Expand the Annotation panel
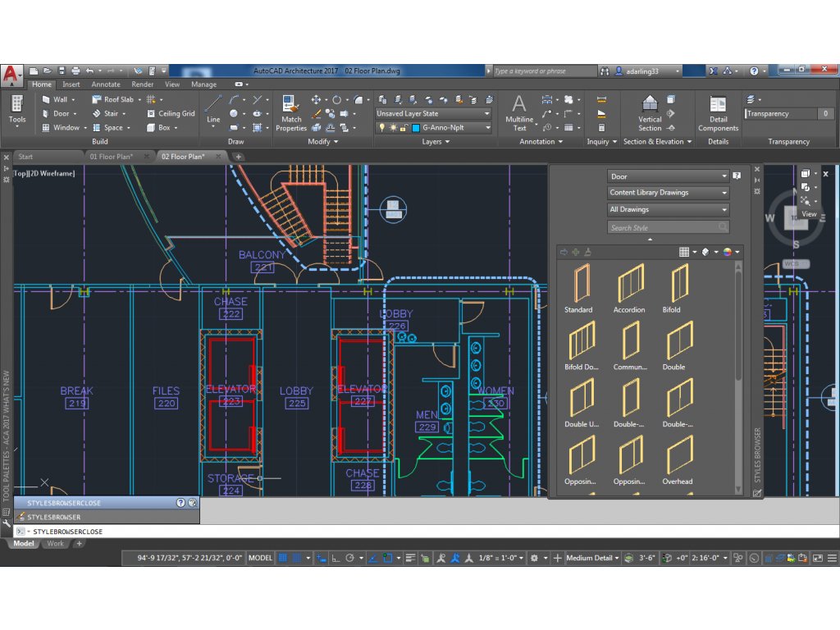The image size is (840, 630). (x=541, y=141)
